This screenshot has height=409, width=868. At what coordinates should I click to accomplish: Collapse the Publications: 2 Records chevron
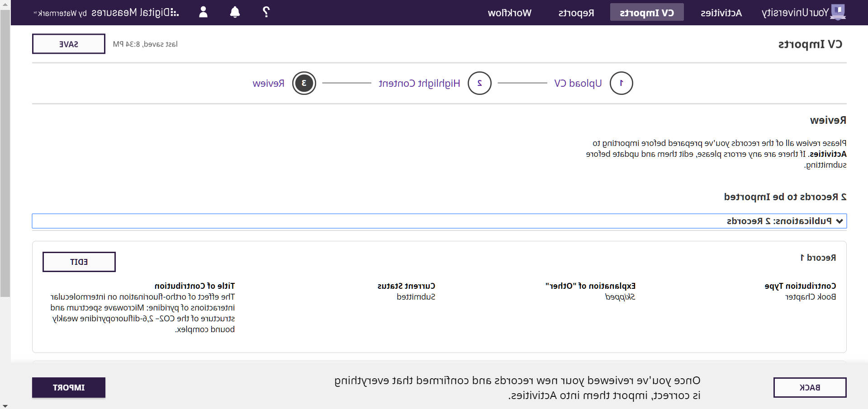click(840, 221)
